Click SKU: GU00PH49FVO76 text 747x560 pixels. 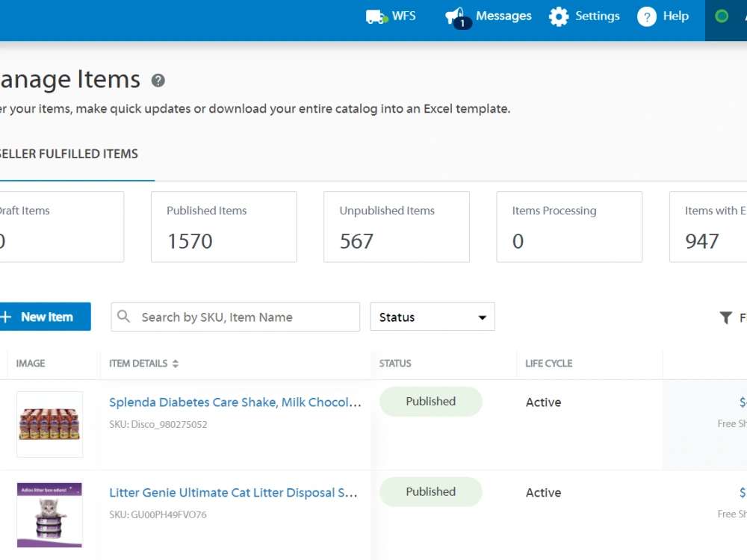pos(158,514)
